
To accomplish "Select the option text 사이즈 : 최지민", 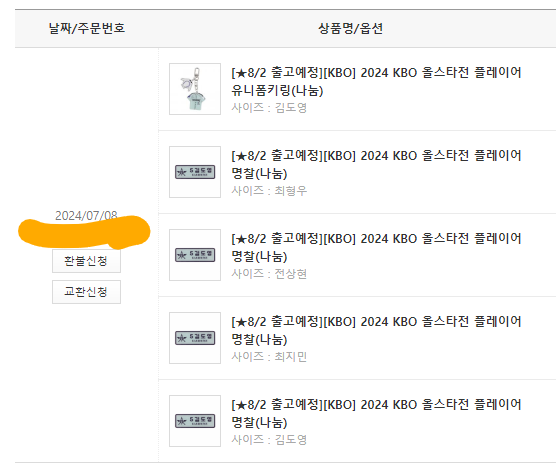I will click(269, 357).
